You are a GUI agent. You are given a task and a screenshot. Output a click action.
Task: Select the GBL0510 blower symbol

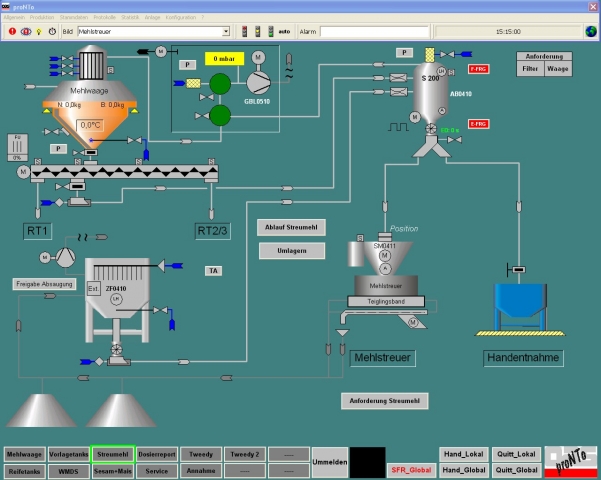[258, 82]
